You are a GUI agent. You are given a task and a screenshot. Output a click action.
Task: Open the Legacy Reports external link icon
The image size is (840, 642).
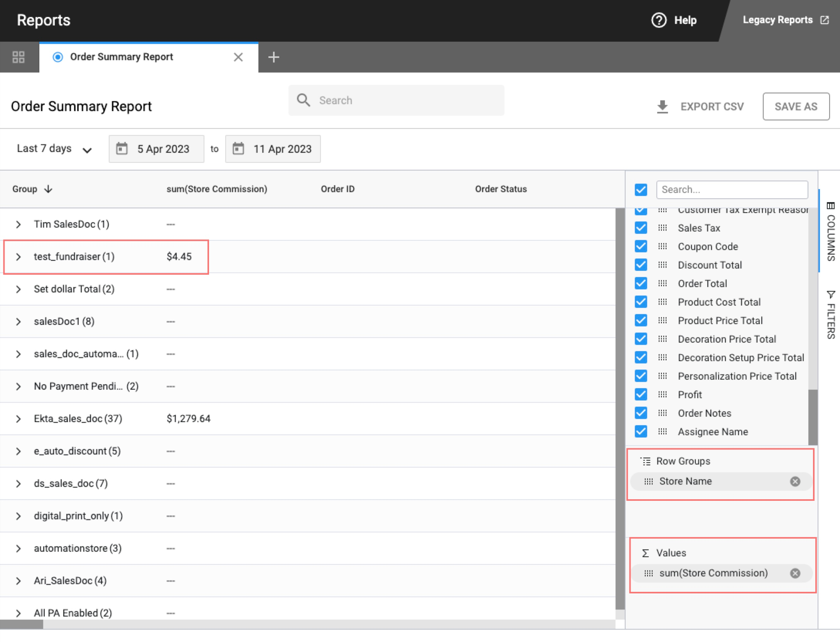click(825, 20)
